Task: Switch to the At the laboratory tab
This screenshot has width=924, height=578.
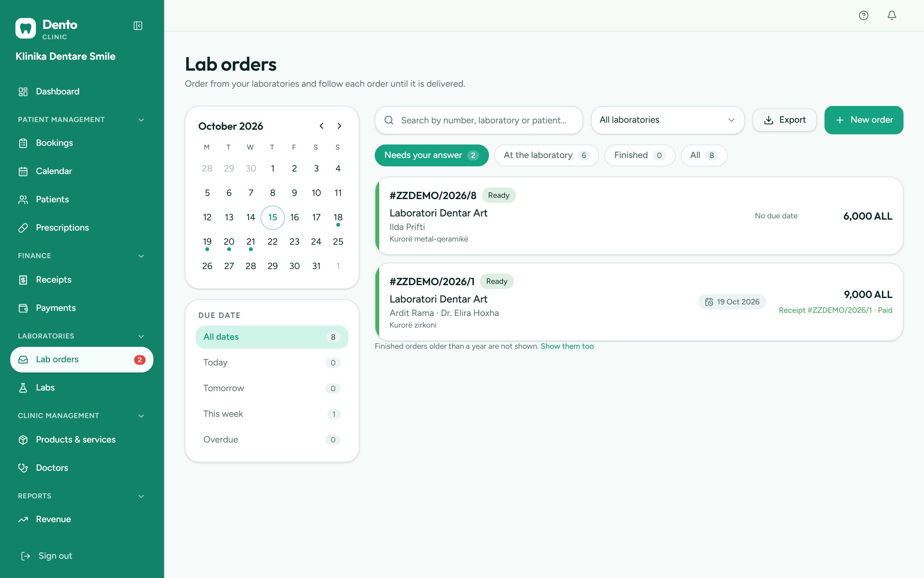Action: (x=546, y=155)
